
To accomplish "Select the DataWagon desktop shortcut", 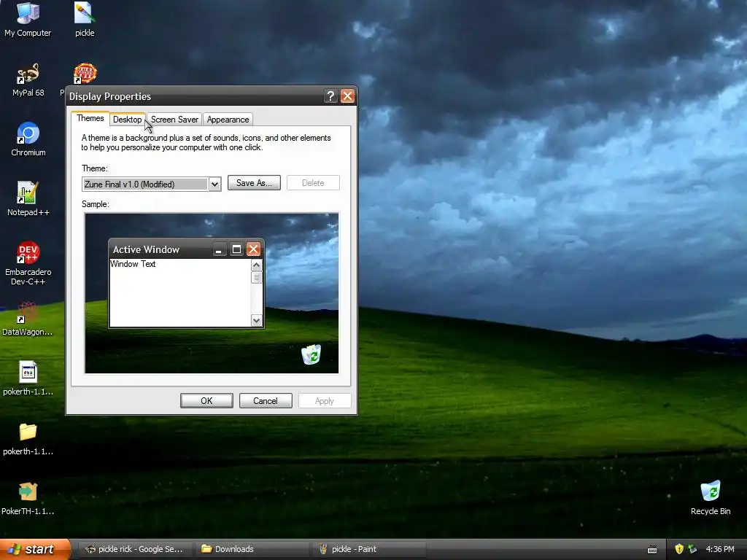I will click(28, 318).
